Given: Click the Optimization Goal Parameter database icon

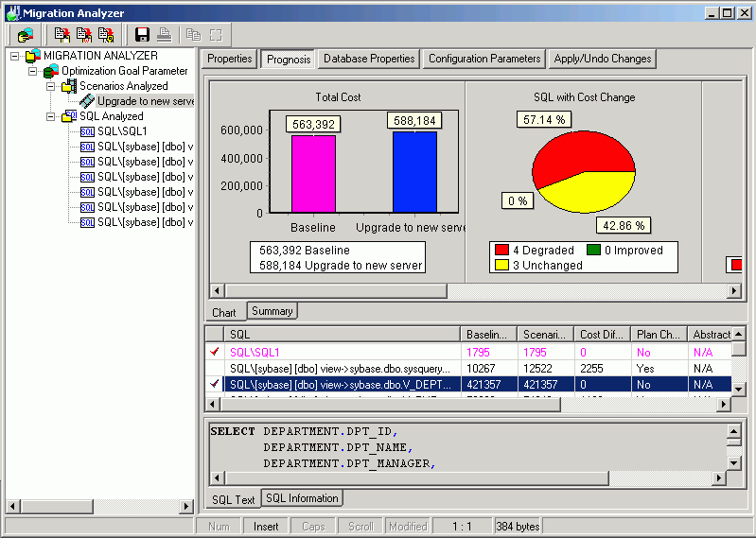Looking at the screenshot, I should [51, 71].
